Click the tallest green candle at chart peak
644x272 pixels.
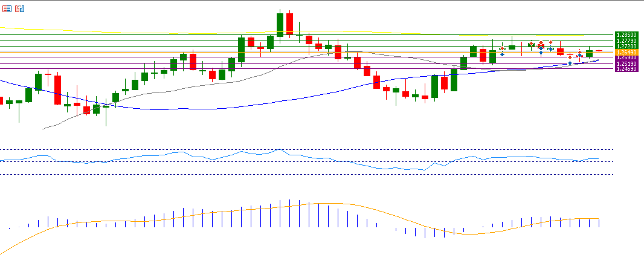tap(280, 24)
